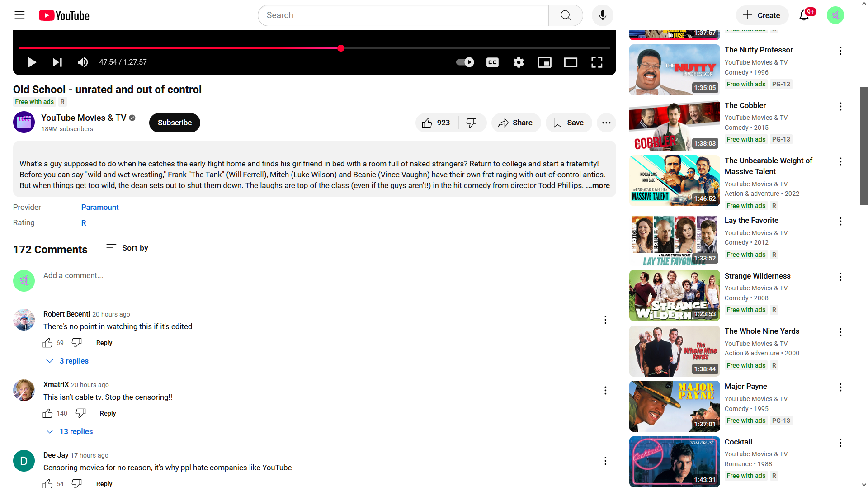The image size is (868, 501).
Task: Open options menu for The Cobbler
Action: (840, 107)
